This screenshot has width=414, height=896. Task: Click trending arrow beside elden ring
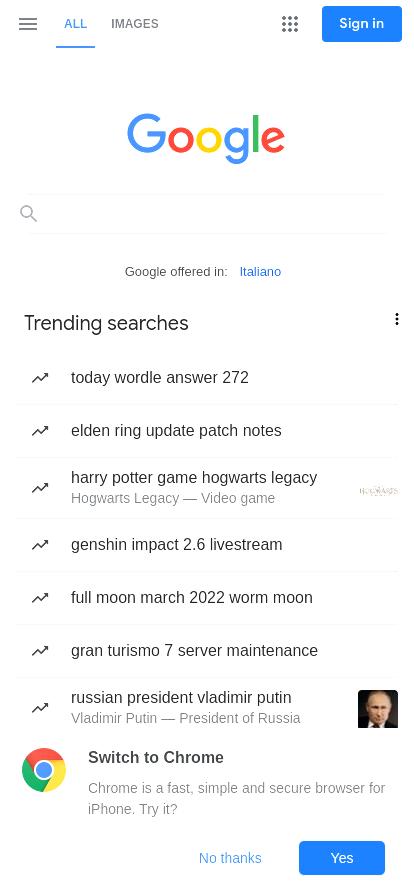pyautogui.click(x=40, y=431)
